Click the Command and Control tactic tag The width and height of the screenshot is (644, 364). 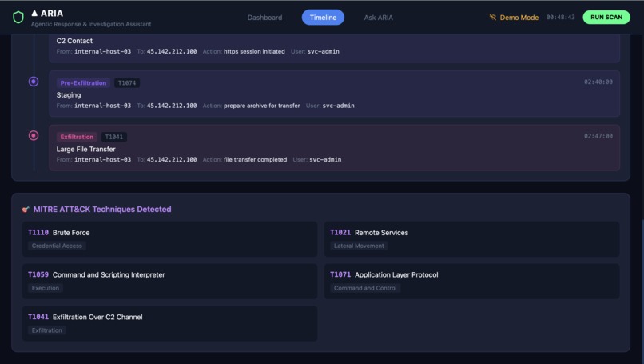[x=365, y=288]
